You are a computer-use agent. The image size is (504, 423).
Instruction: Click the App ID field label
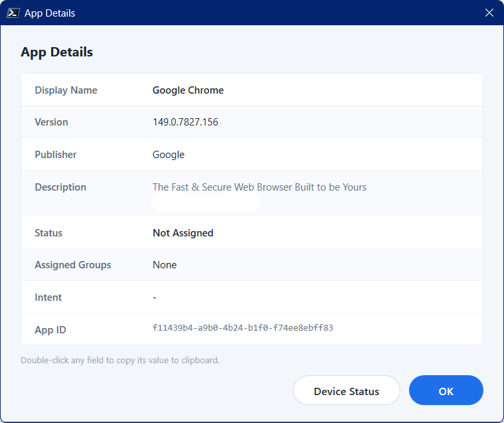coord(50,330)
